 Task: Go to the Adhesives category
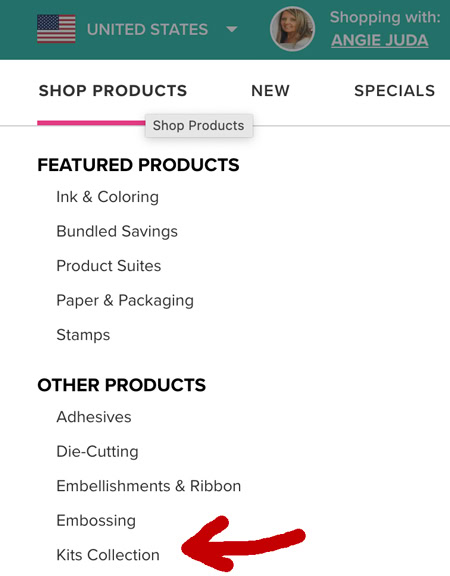point(94,417)
